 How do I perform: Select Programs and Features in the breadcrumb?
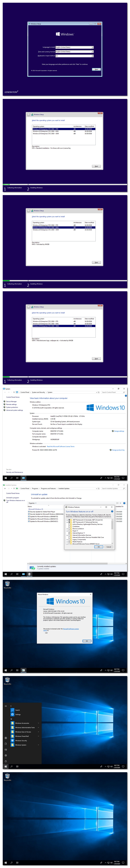point(48,488)
